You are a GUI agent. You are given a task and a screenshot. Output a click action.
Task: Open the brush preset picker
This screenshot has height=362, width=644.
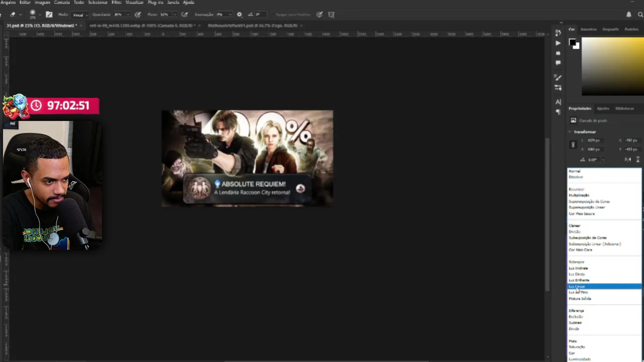(x=33, y=15)
